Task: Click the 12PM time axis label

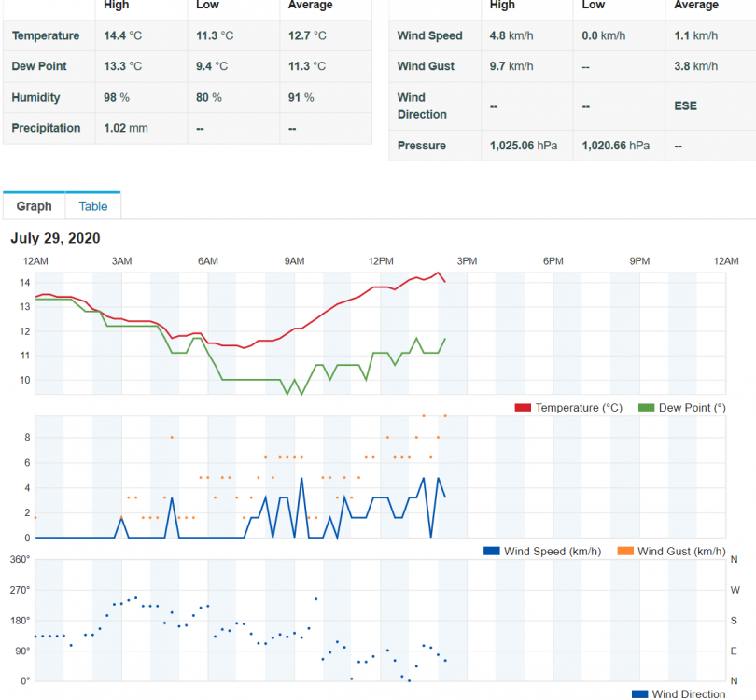Action: (380, 260)
